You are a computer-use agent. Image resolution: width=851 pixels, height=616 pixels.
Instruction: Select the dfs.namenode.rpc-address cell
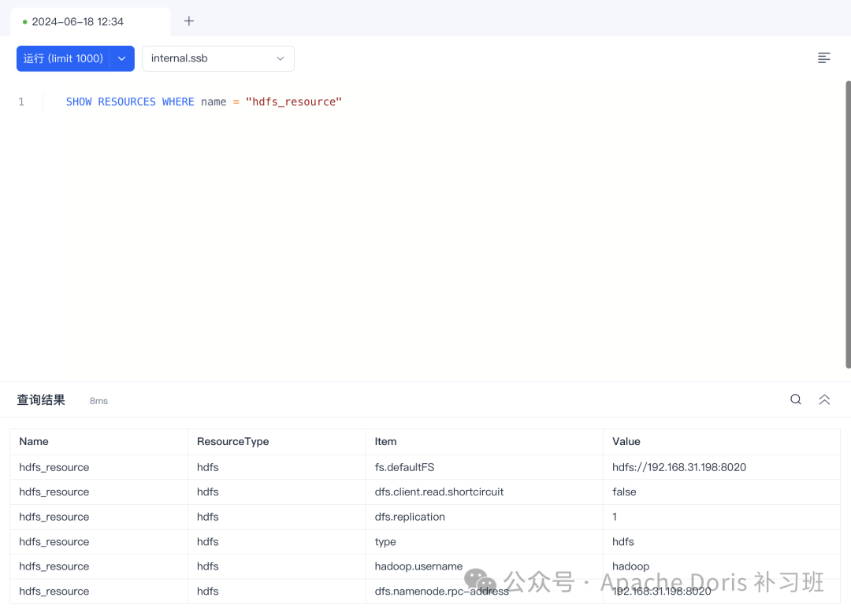(484, 591)
